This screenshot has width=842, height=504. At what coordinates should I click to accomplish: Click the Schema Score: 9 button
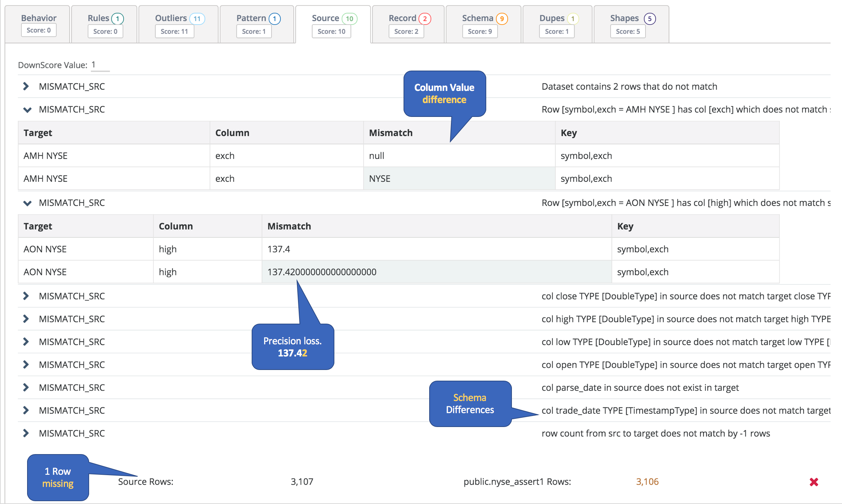(479, 31)
